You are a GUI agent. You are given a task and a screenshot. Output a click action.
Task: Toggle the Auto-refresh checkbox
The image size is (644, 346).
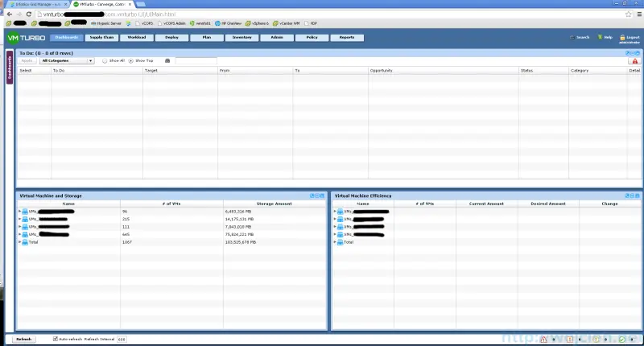click(56, 339)
